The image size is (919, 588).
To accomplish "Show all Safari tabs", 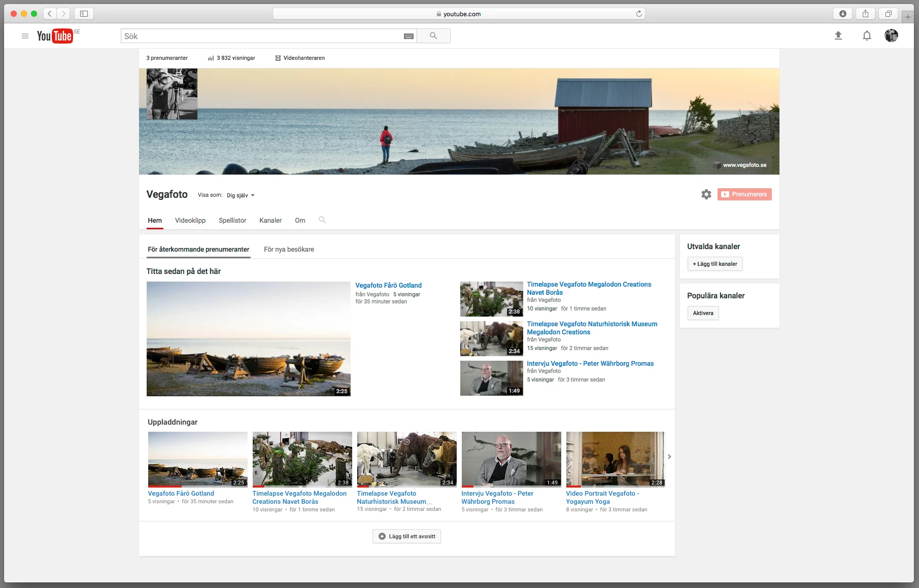I will [888, 14].
